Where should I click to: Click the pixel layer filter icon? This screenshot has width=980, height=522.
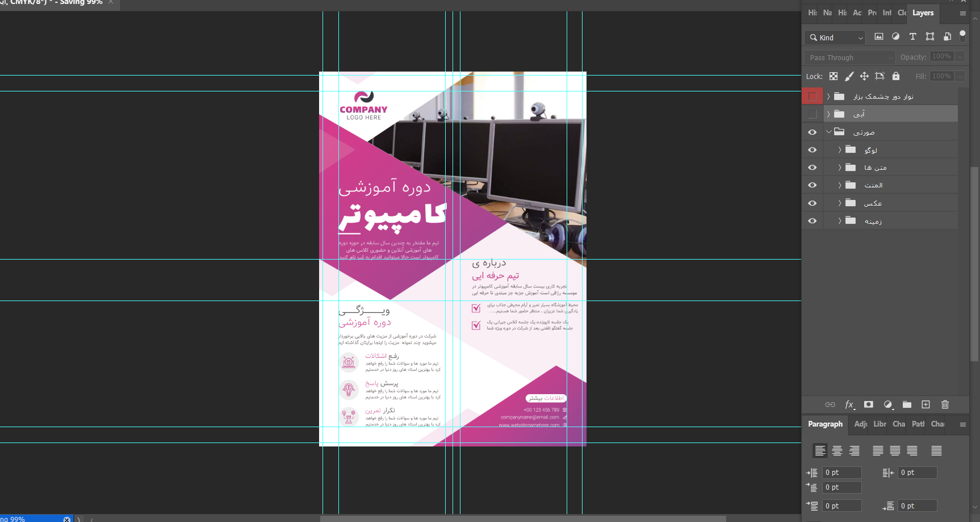pyautogui.click(x=879, y=37)
